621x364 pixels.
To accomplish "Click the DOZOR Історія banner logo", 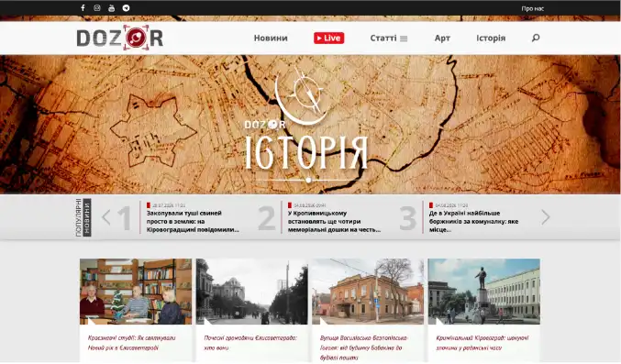I will tap(306, 125).
